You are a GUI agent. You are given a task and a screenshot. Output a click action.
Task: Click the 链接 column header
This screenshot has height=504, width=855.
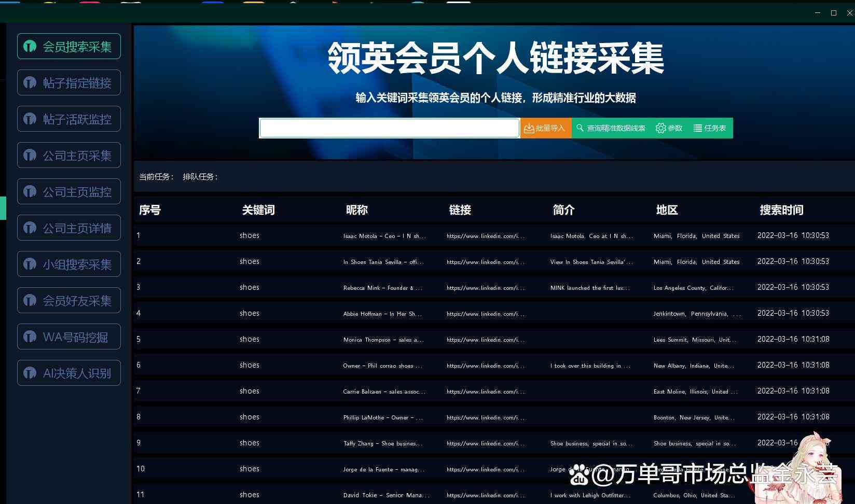tap(460, 210)
